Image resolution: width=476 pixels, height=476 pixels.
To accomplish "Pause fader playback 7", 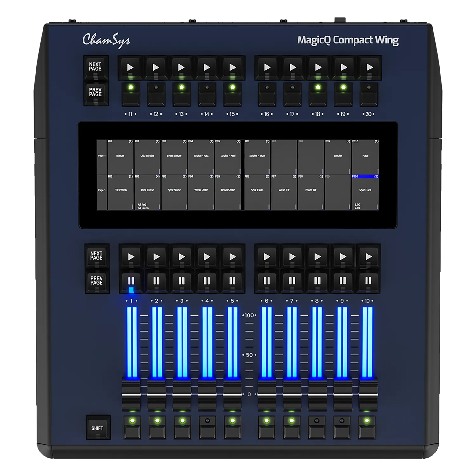I will click(x=292, y=281).
